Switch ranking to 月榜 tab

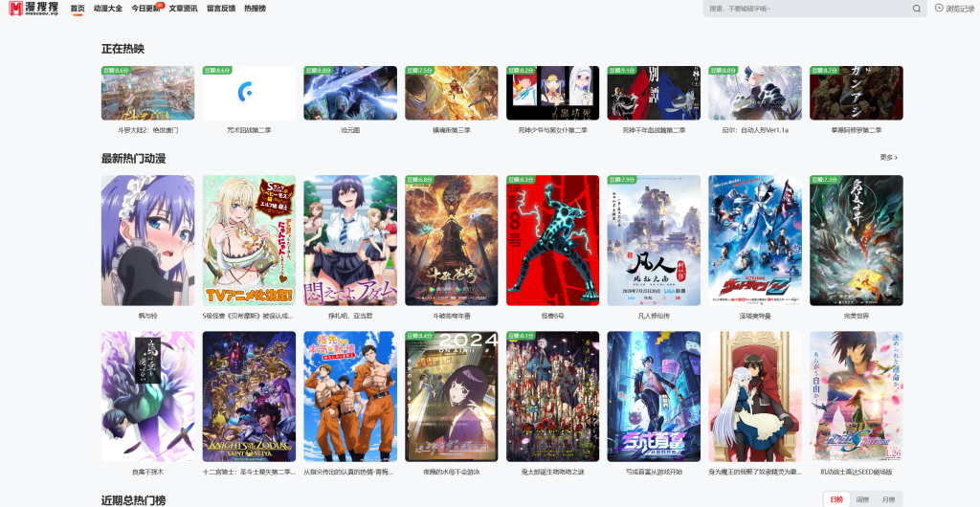[888, 499]
